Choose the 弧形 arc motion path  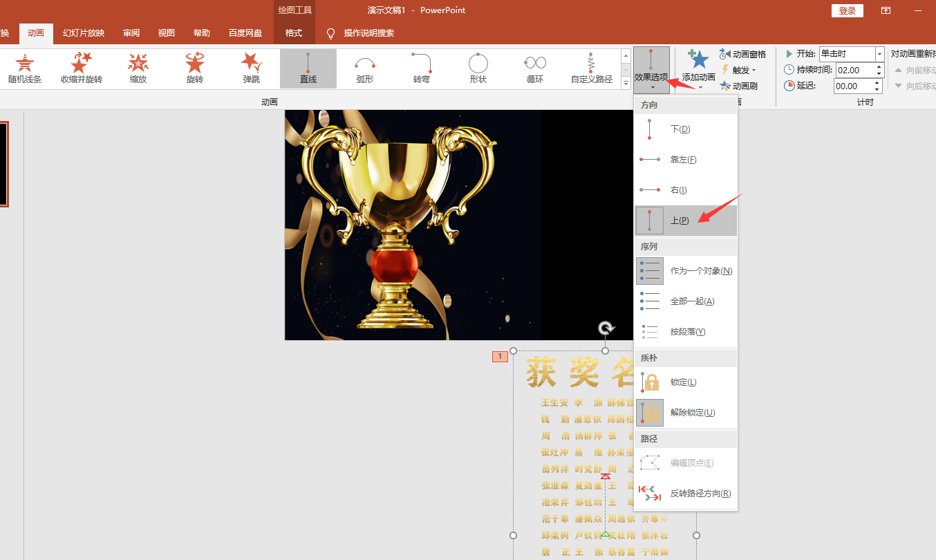click(365, 68)
